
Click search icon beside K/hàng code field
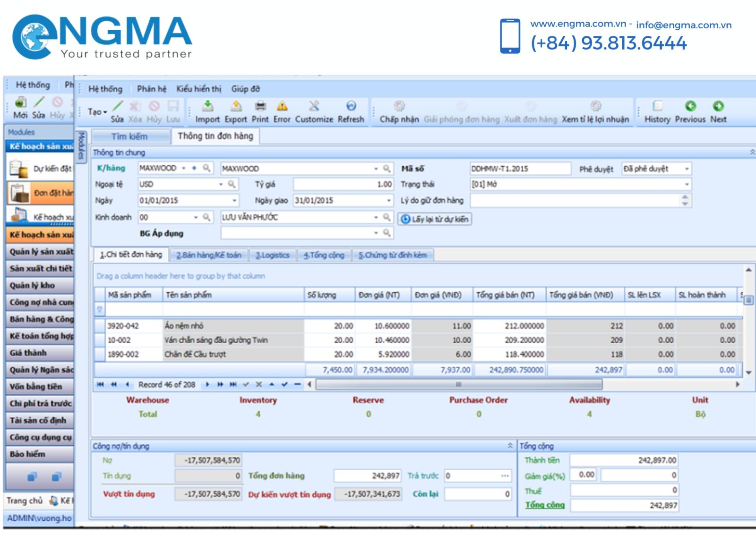[206, 168]
